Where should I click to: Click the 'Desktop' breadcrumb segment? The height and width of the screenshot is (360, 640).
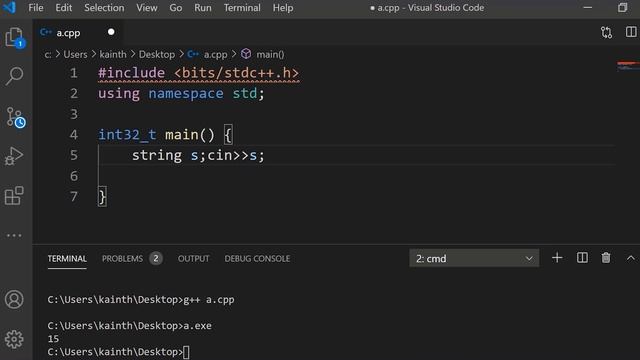157,54
